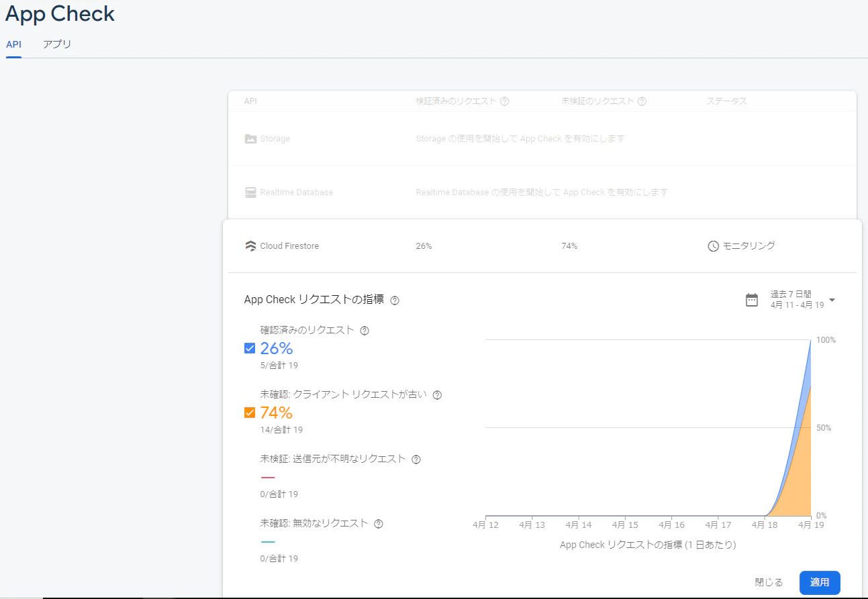Click the Storage image icon
This screenshot has width=868, height=599.
pyautogui.click(x=250, y=139)
